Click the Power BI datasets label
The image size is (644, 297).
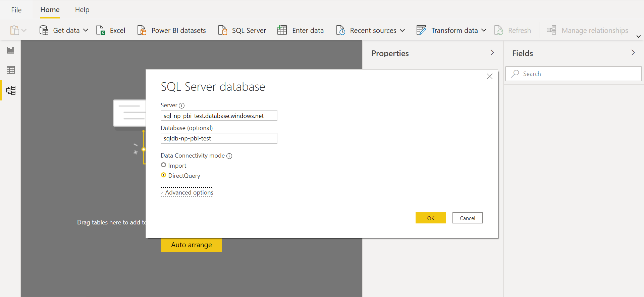[179, 31]
